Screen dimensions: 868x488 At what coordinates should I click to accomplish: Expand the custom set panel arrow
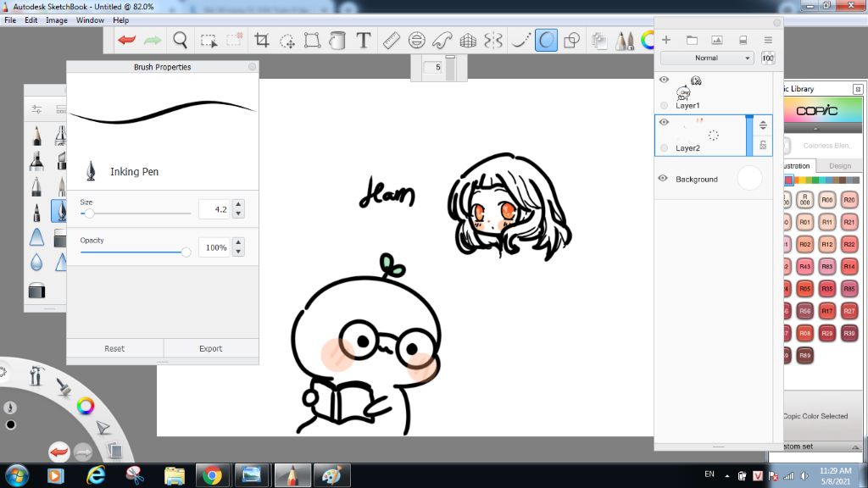pyautogui.click(x=855, y=446)
